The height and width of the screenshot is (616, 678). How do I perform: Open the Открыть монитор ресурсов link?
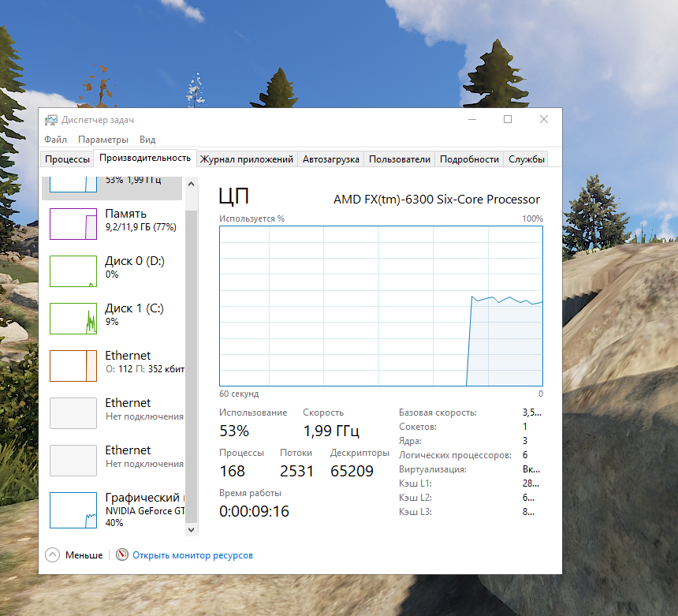coord(192,555)
